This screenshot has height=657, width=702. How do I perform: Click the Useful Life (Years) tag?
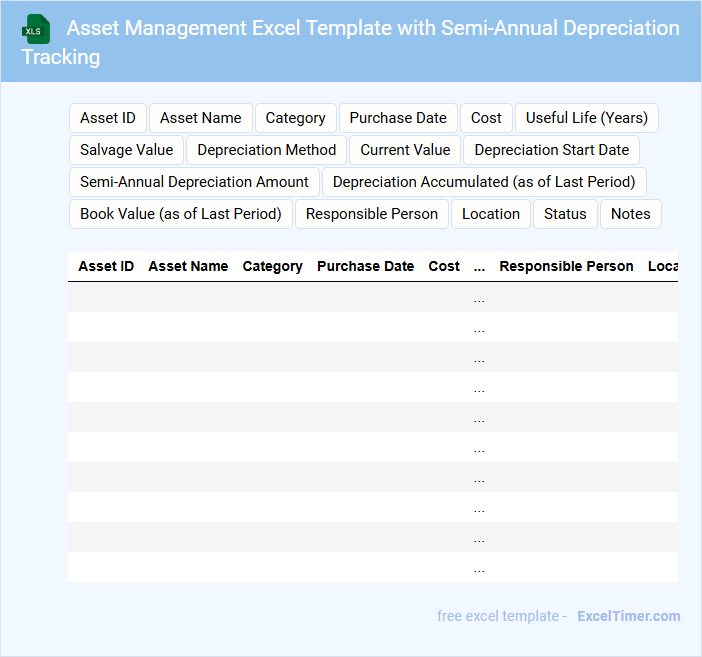pos(586,118)
